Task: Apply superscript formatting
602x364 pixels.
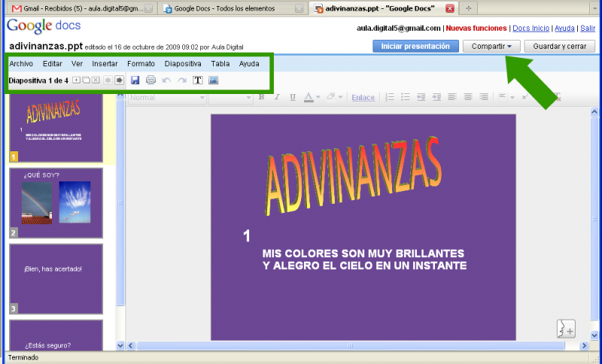Action: pyautogui.click(x=524, y=97)
